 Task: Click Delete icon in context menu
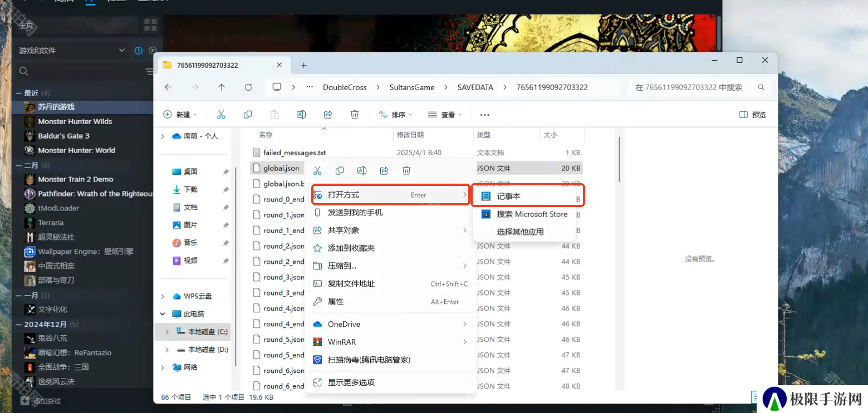pyautogui.click(x=406, y=170)
